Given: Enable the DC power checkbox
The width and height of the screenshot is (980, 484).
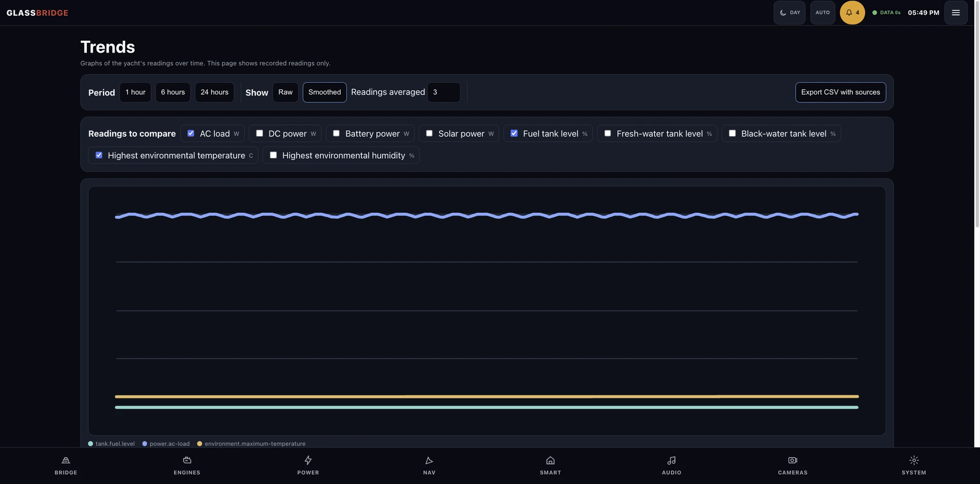Looking at the screenshot, I should tap(259, 133).
